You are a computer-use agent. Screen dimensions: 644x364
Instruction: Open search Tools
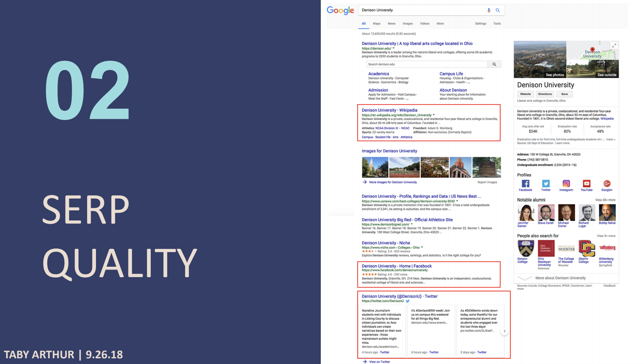click(x=497, y=24)
